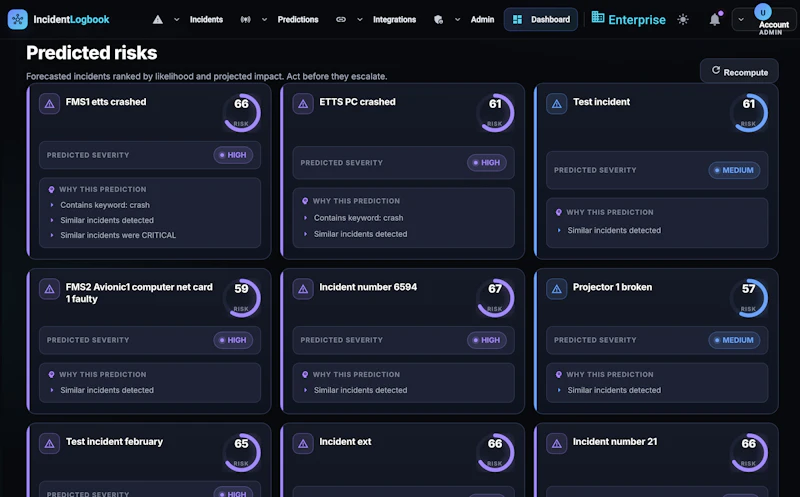Expand the Predictions dropdown chevron
800x497 pixels.
(x=264, y=19)
